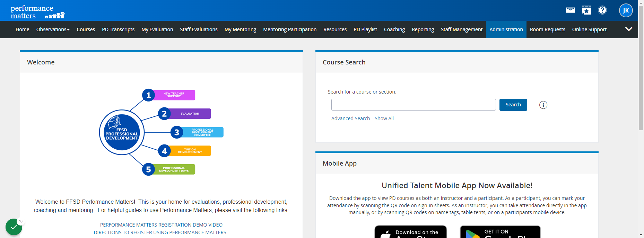Open Coaching menu item
Image resolution: width=644 pixels, height=238 pixels.
pyautogui.click(x=394, y=29)
